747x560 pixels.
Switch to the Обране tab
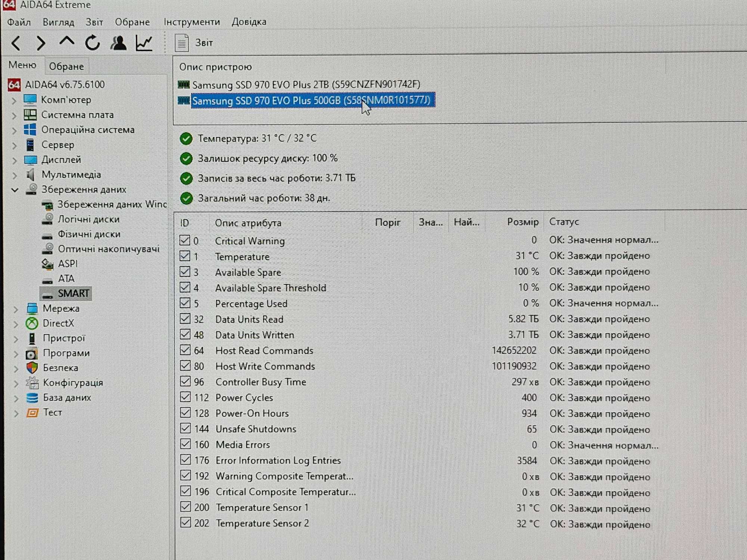pos(66,66)
